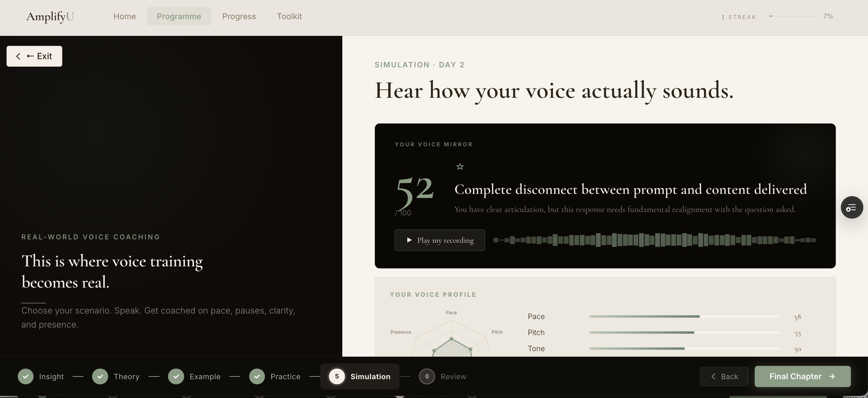The height and width of the screenshot is (398, 868).
Task: Continue to Final Chapter
Action: point(803,376)
